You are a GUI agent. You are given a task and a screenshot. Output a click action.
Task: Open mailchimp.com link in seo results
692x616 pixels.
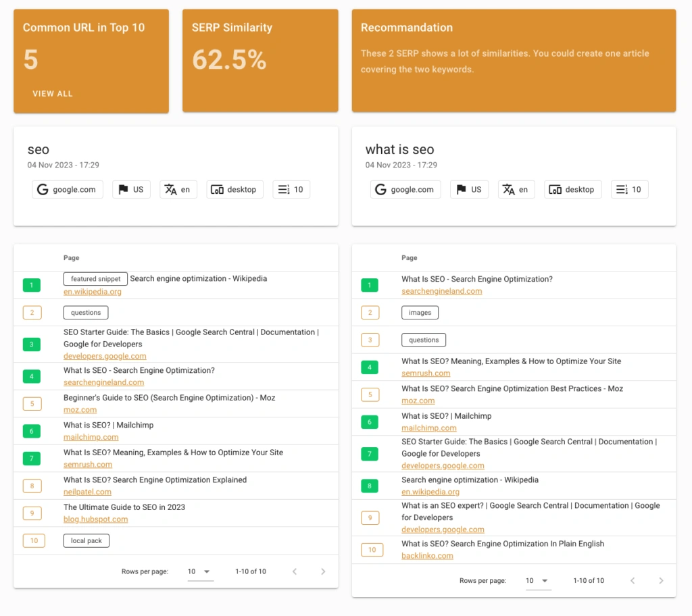[91, 437]
